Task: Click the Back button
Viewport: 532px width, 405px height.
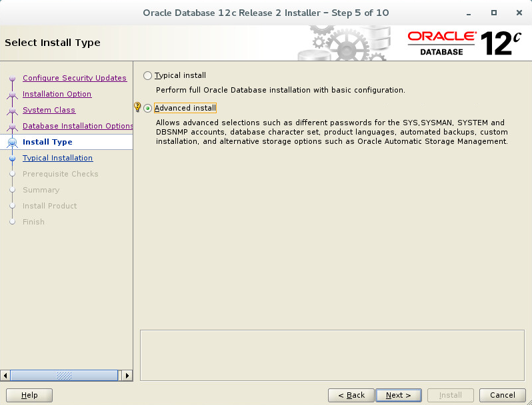Action: tap(351, 395)
